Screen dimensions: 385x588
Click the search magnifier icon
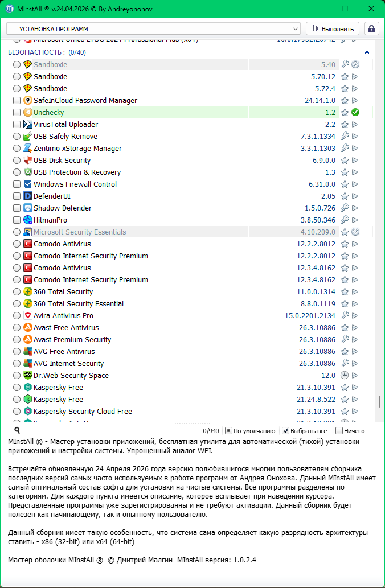click(x=17, y=431)
